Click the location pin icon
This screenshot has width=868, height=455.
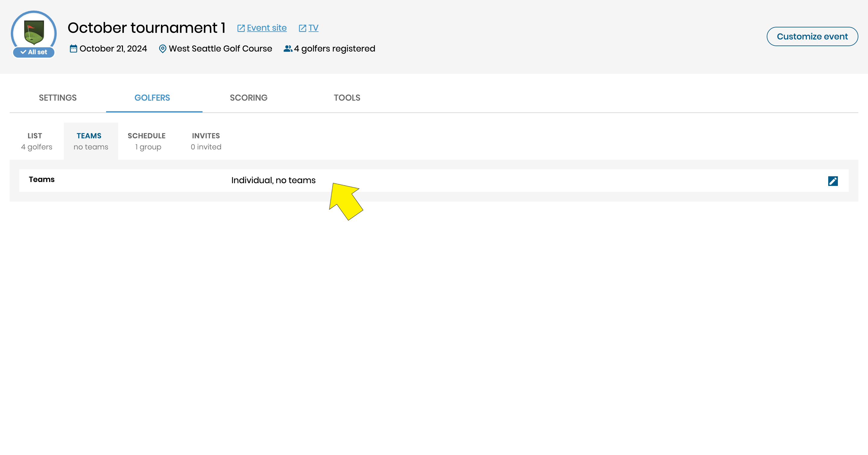tap(162, 49)
